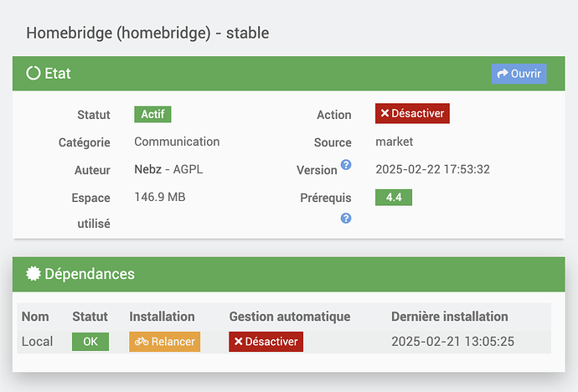Click the author name Nebz
Screen dimensions: 578x392
click(147, 169)
